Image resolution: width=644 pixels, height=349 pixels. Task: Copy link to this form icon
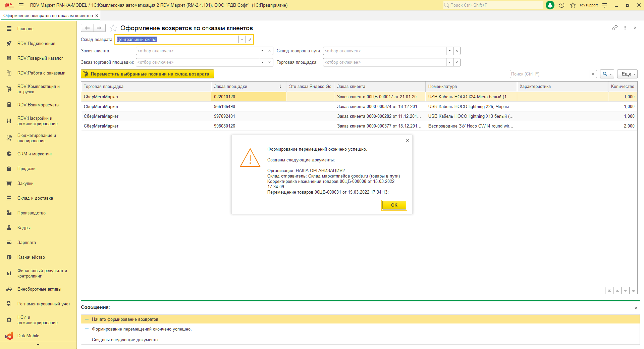pyautogui.click(x=615, y=28)
